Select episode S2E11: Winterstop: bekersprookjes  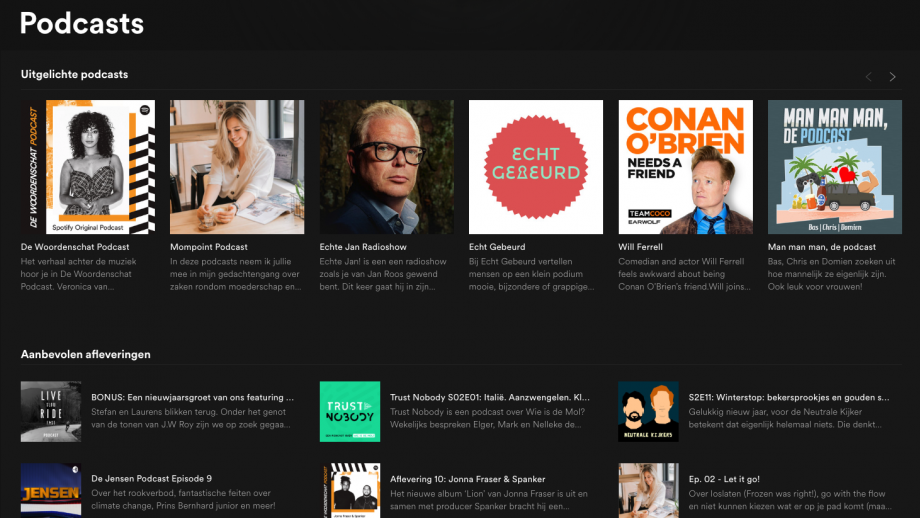(x=789, y=398)
